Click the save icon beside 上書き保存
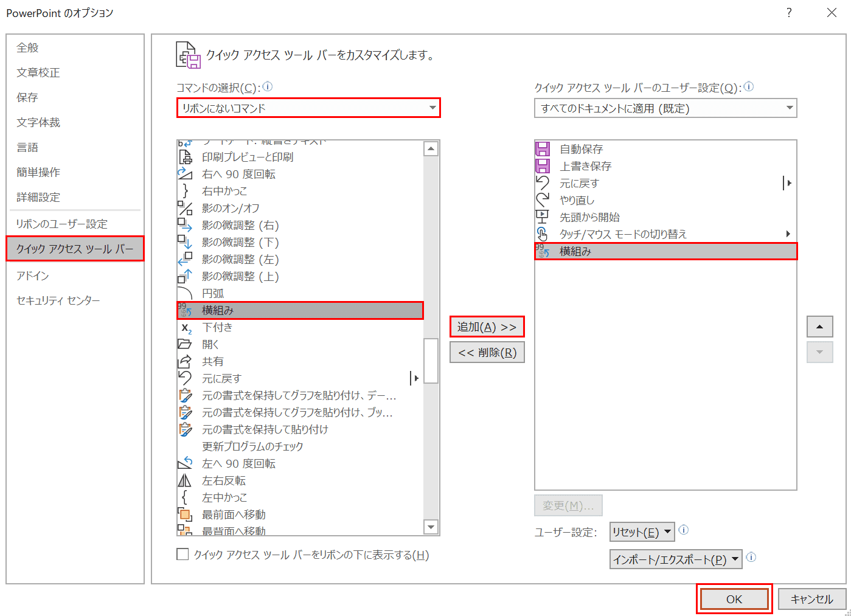 [x=543, y=166]
